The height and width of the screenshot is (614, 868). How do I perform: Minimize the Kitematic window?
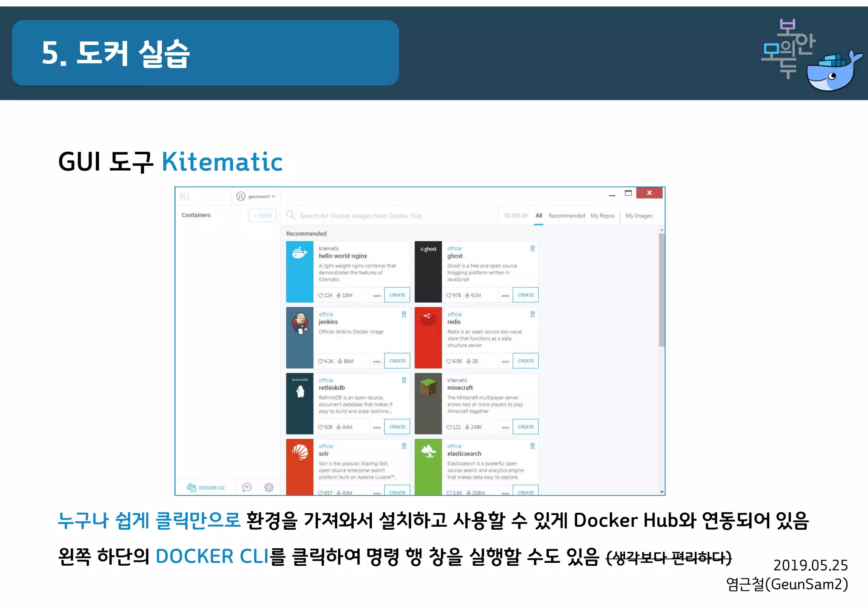point(612,194)
